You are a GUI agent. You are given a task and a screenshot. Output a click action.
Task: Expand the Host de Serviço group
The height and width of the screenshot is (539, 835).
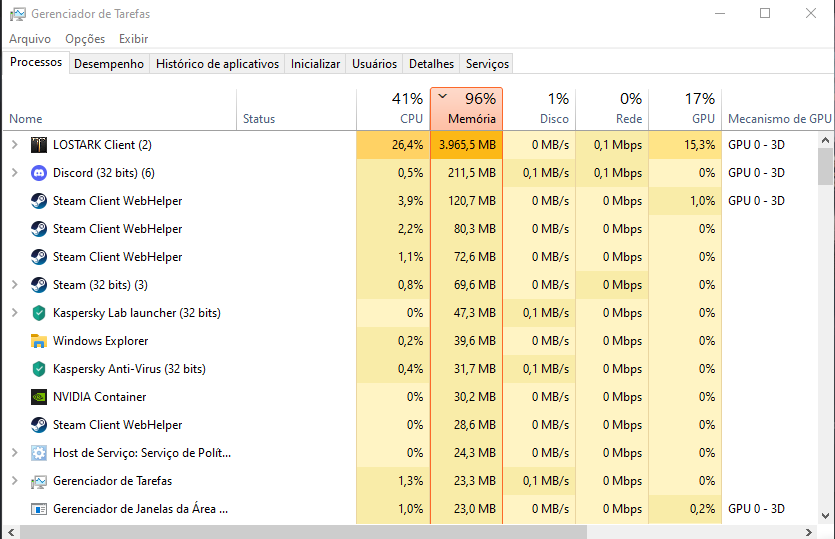click(x=15, y=453)
